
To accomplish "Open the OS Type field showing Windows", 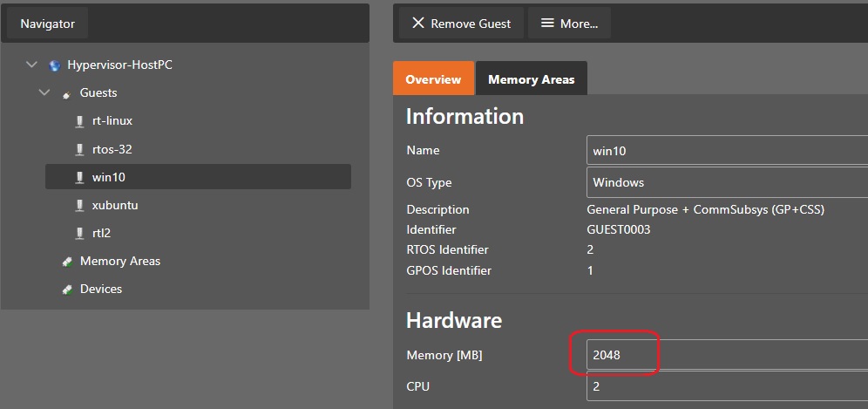I will [728, 182].
